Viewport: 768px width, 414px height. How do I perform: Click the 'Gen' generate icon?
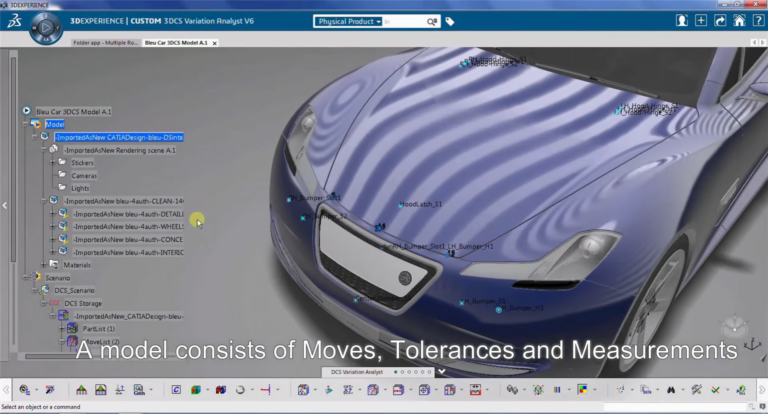tap(139, 390)
